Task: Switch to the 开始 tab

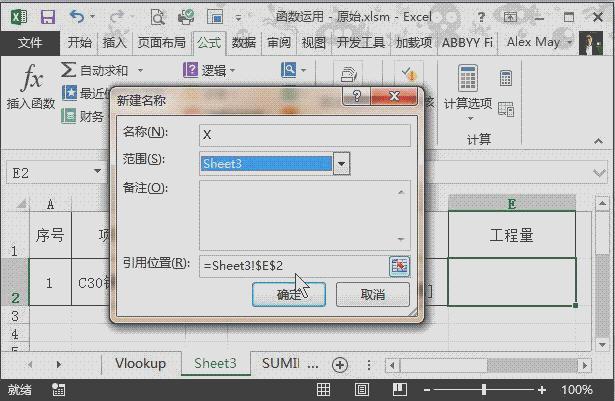Action: click(79, 42)
